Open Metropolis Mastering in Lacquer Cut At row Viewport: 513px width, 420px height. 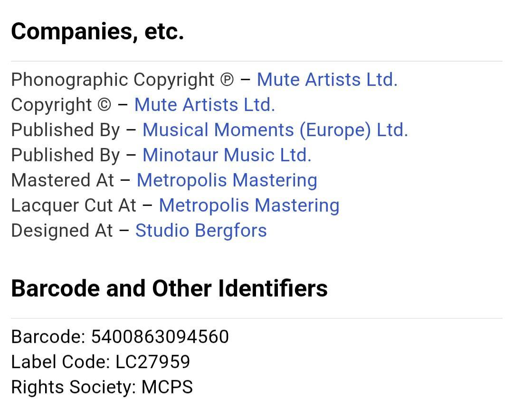click(x=249, y=205)
